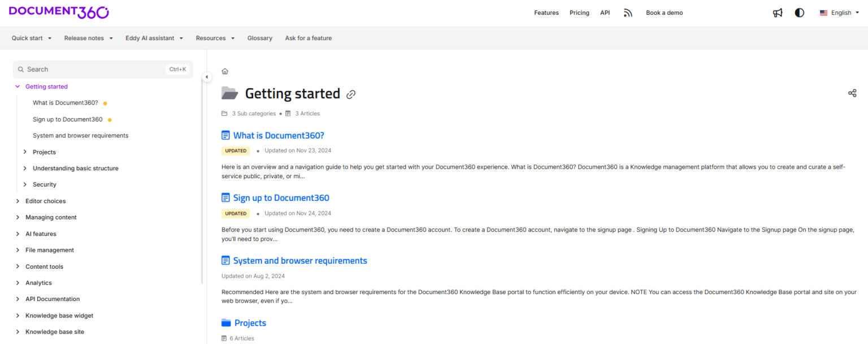The image size is (868, 344).
Task: Open the RSS feed icon
Action: tap(628, 12)
